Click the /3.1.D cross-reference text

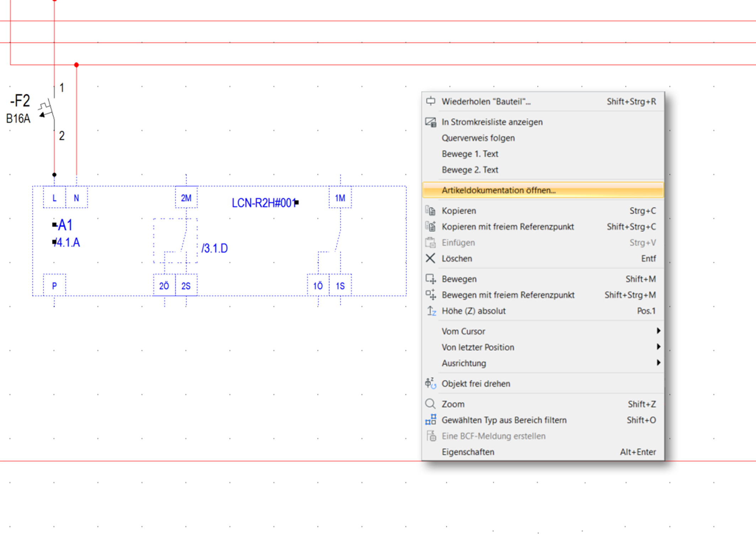pos(214,248)
